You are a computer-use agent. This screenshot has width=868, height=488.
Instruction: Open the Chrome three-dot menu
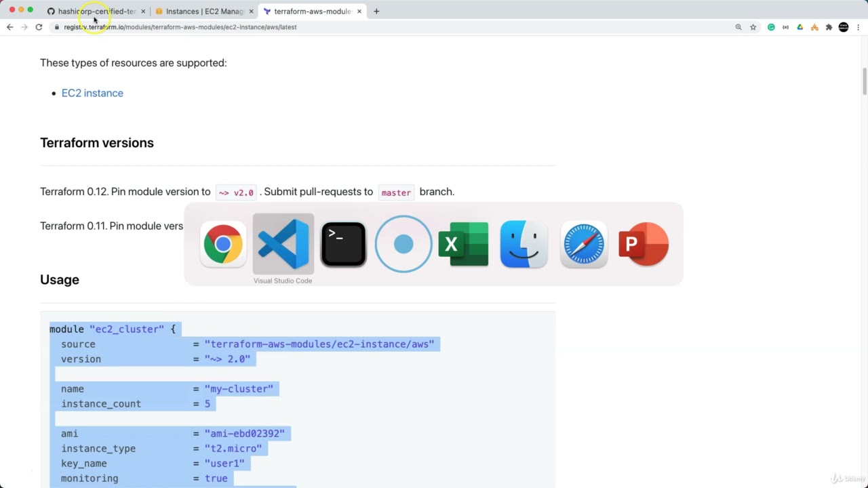click(x=858, y=27)
